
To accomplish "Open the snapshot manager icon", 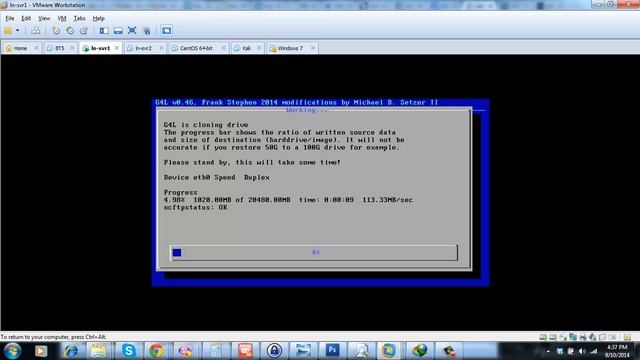I will [x=84, y=31].
